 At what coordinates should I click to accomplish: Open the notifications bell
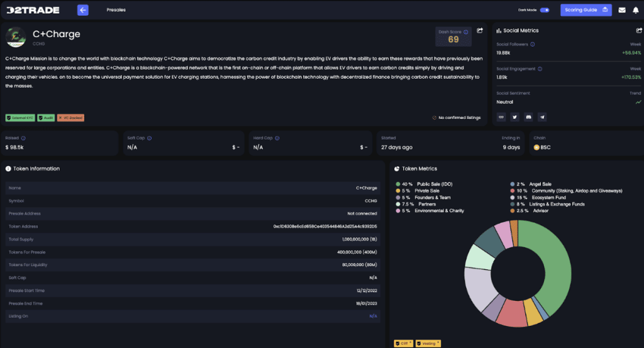coord(636,10)
